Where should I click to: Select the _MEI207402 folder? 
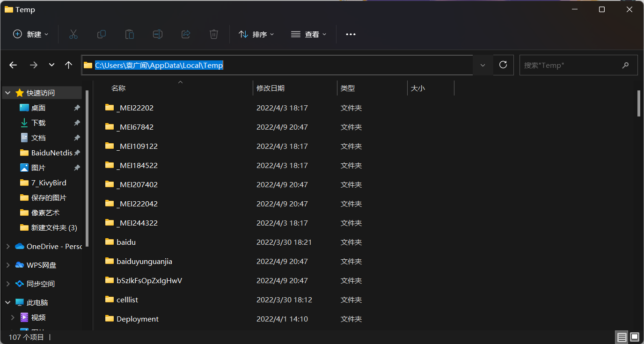coord(137,184)
